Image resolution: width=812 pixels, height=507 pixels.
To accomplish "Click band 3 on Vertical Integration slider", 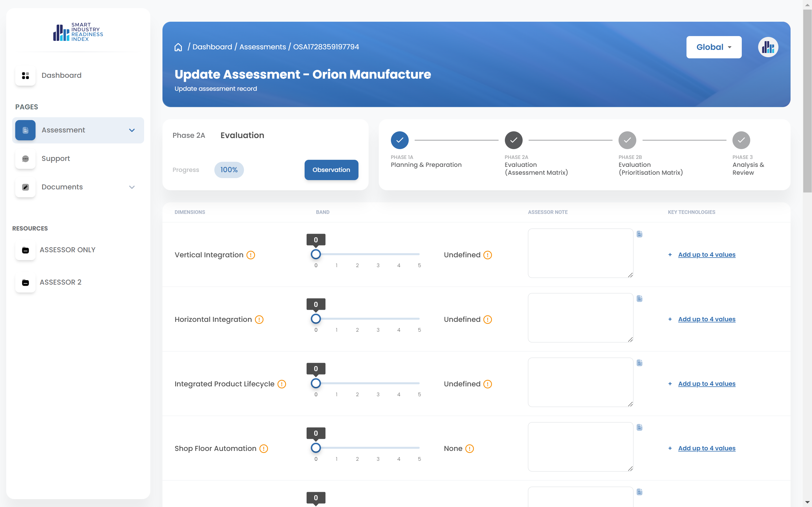I will 378,254.
